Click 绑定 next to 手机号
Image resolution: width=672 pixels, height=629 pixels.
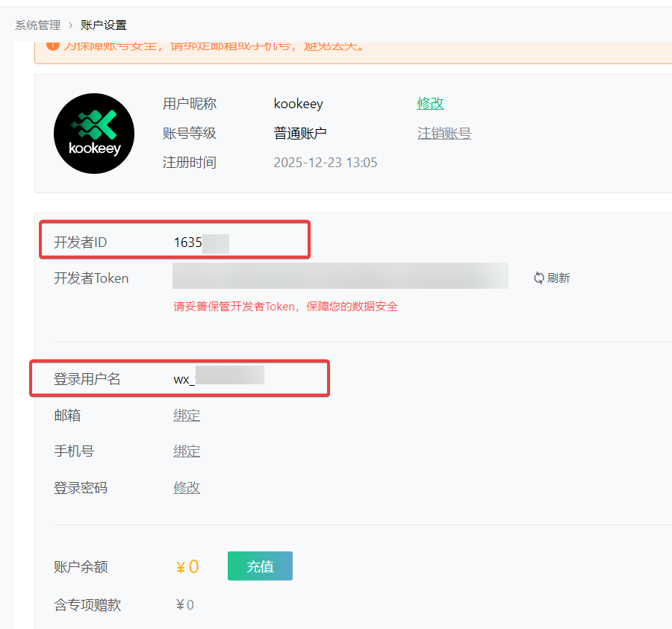pyautogui.click(x=187, y=451)
